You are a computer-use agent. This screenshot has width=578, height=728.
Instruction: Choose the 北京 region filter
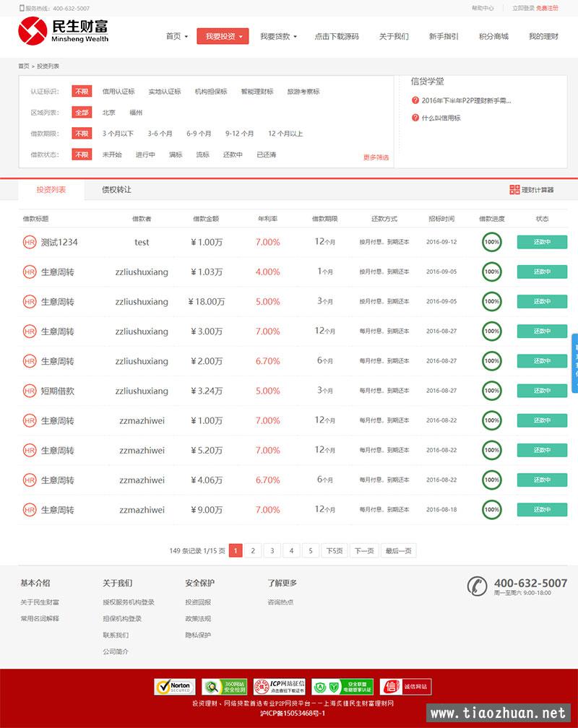pos(108,113)
